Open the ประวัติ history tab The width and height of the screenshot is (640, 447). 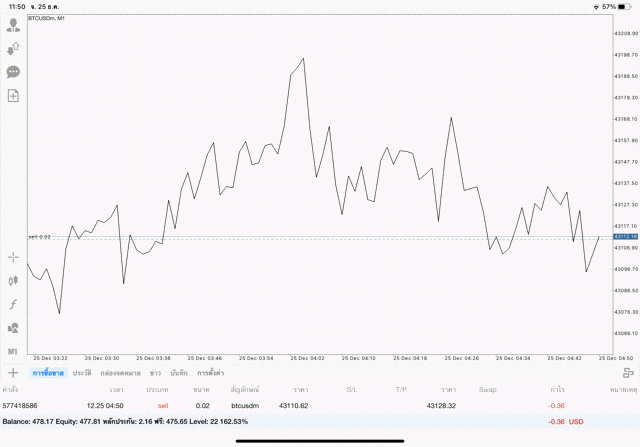[81, 372]
